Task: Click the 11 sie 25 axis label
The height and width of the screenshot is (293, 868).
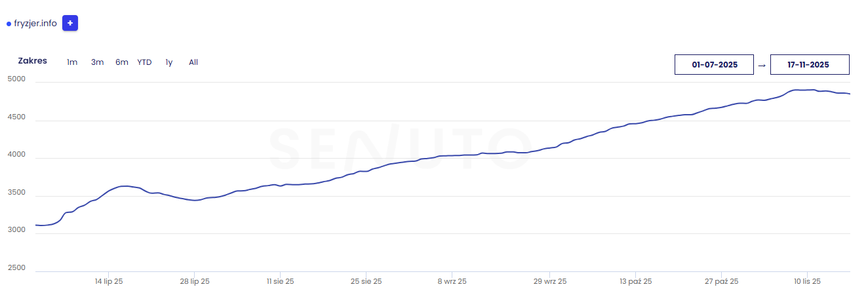Action: [x=280, y=281]
